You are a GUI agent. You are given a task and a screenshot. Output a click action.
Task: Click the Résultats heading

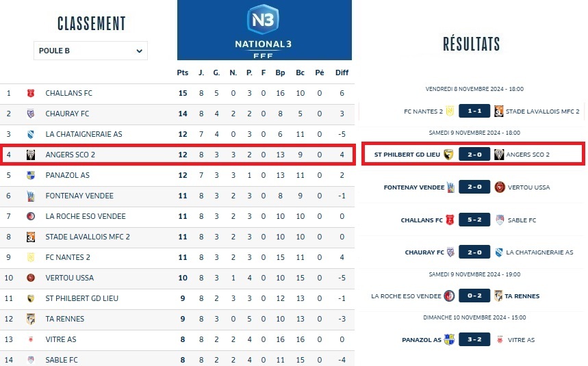(x=472, y=45)
